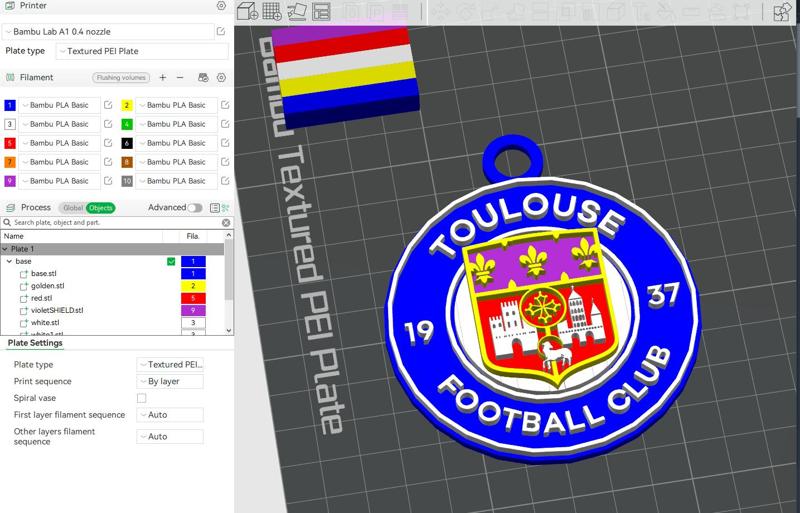
Task: Click red filament 5 color swatch
Action: coord(10,143)
